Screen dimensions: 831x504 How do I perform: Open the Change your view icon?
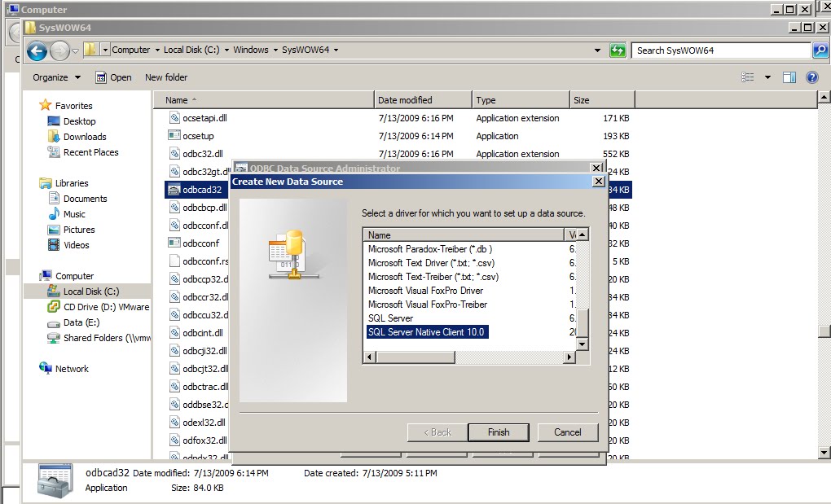point(746,77)
